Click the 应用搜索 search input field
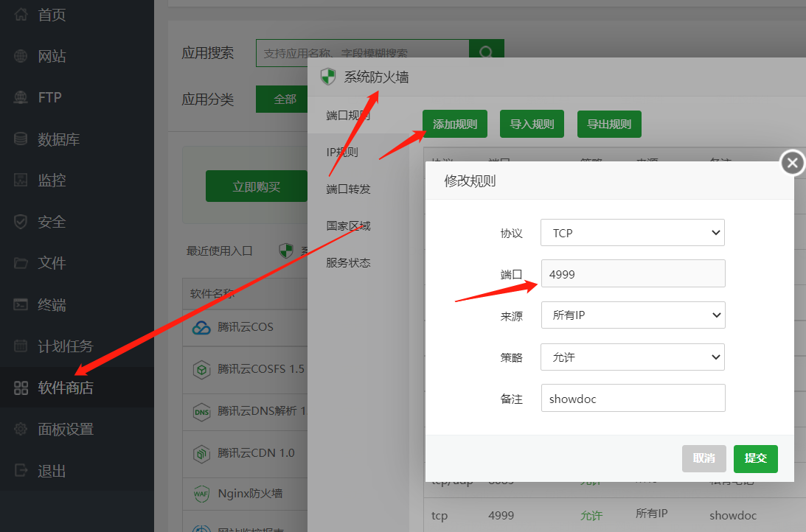Viewport: 806px width, 532px height. click(362, 52)
